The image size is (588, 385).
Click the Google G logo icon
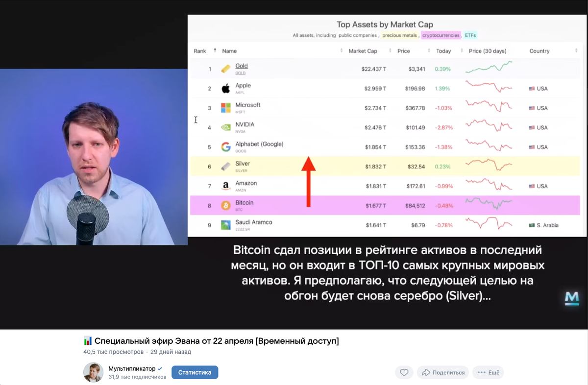point(225,147)
